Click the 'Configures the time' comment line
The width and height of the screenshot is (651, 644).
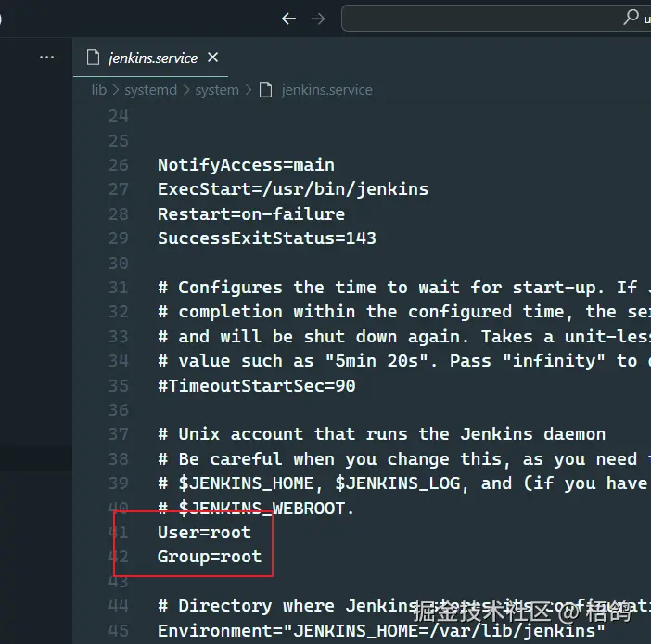[x=404, y=287]
